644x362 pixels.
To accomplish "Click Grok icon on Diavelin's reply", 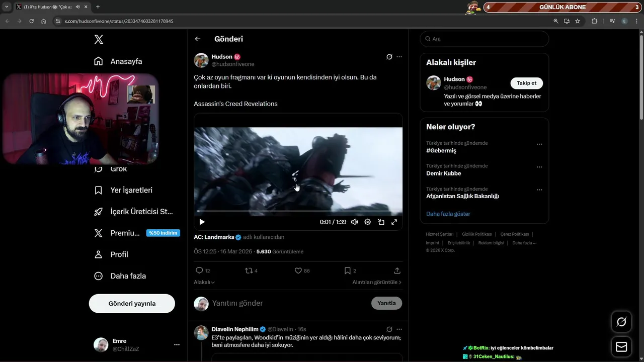I will tap(389, 329).
